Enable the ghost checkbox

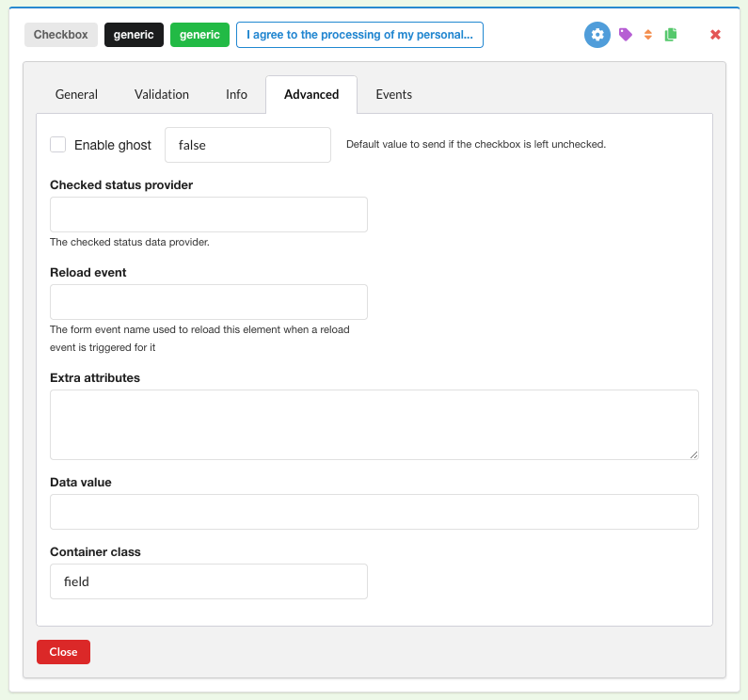point(58,145)
